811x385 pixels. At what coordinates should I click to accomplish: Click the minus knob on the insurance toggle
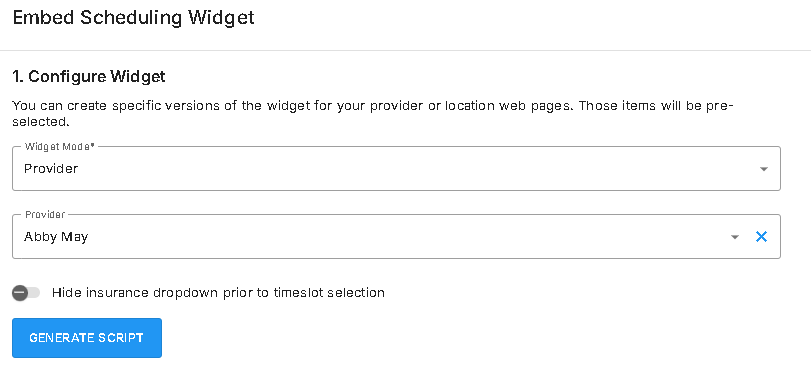tap(20, 293)
